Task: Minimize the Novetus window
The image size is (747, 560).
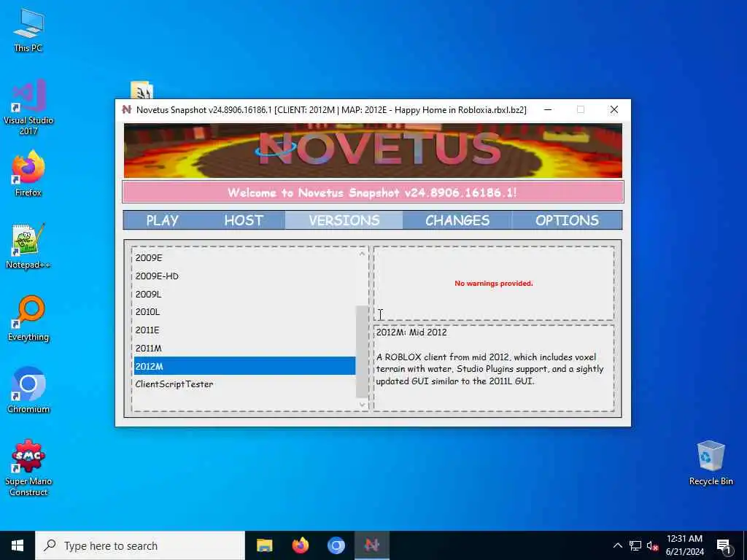Action: (x=548, y=109)
